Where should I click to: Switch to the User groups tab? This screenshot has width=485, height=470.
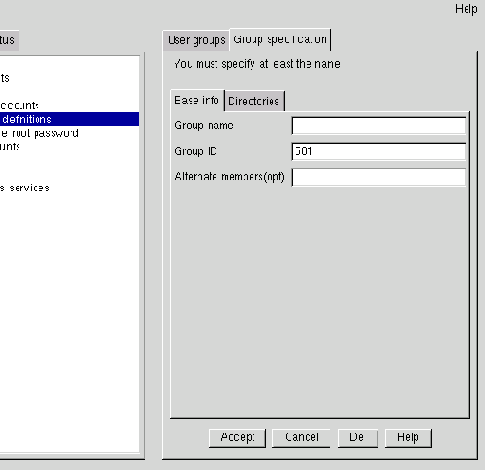[196, 40]
